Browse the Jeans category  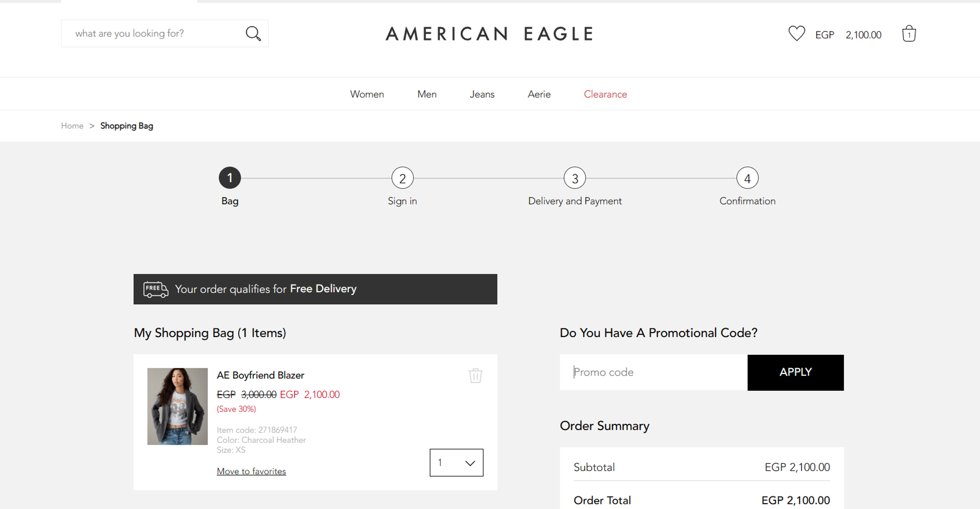[482, 94]
